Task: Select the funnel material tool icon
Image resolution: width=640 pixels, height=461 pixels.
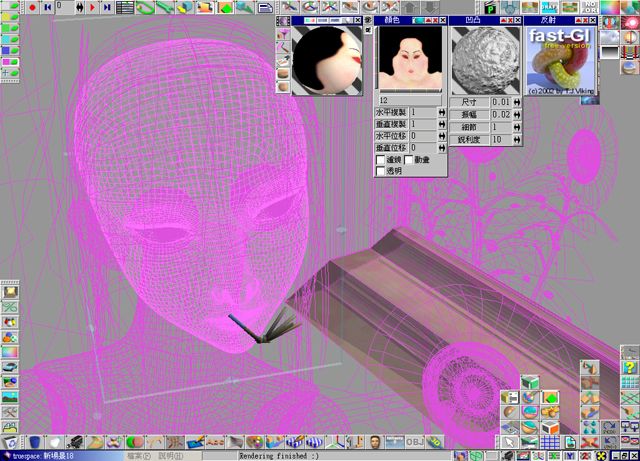Action: pos(283,34)
